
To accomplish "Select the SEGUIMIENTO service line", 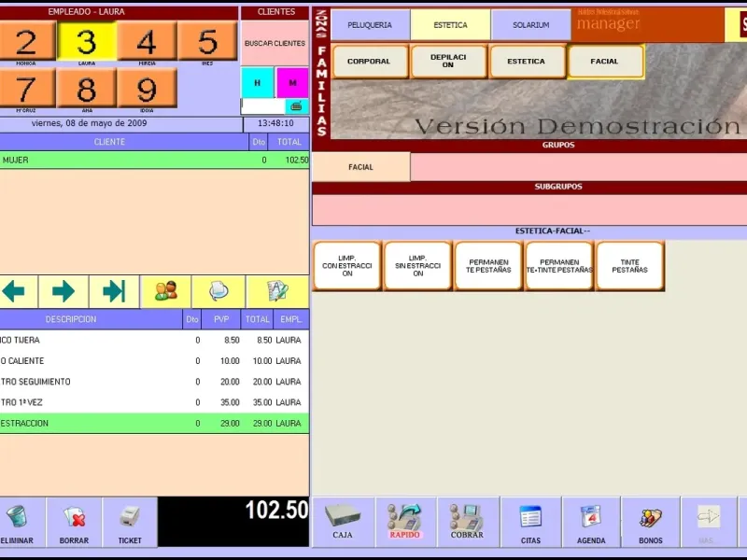I will tap(154, 382).
